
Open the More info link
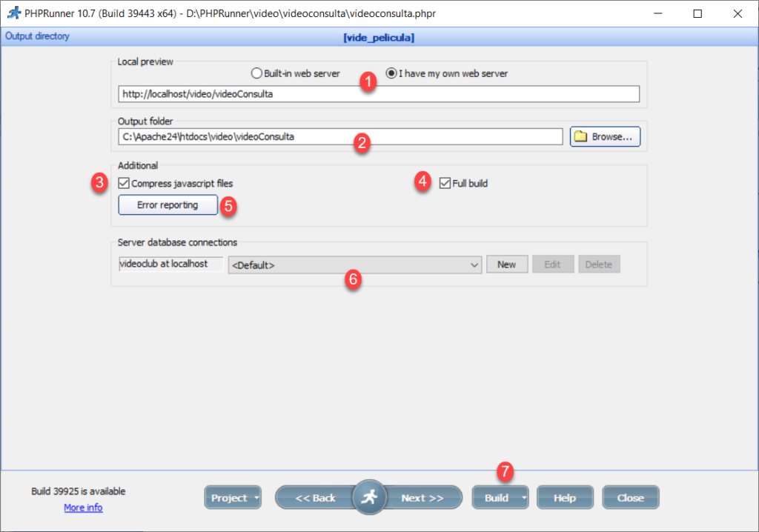tap(83, 508)
